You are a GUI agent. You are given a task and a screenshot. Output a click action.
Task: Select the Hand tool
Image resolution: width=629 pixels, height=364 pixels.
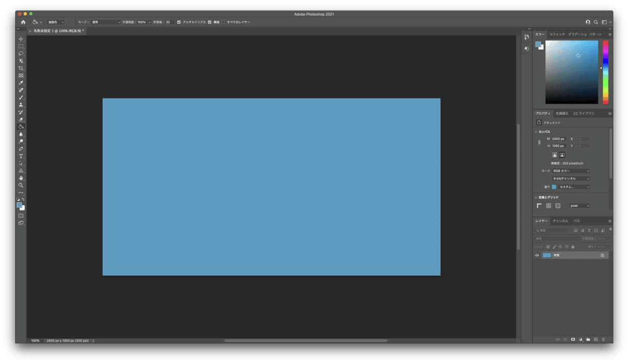point(21,178)
